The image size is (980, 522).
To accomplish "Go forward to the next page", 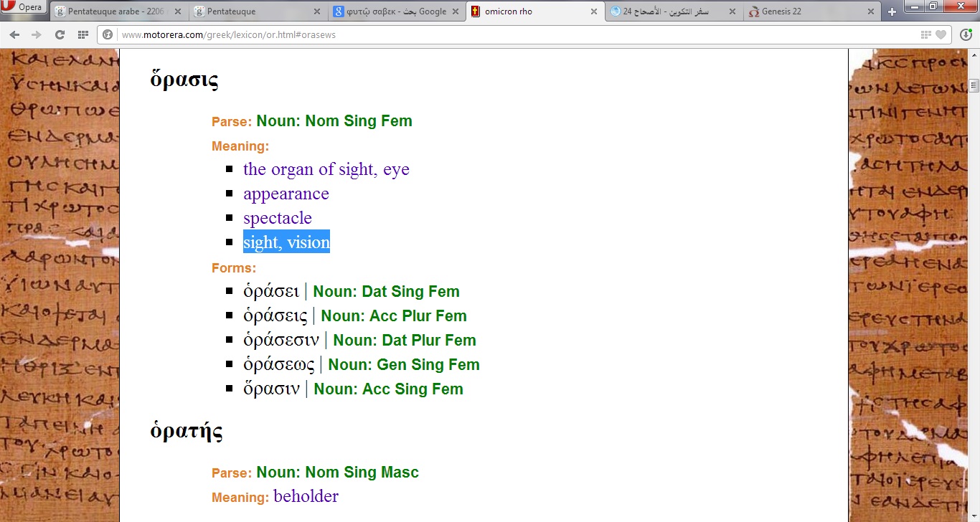I will coord(37,34).
